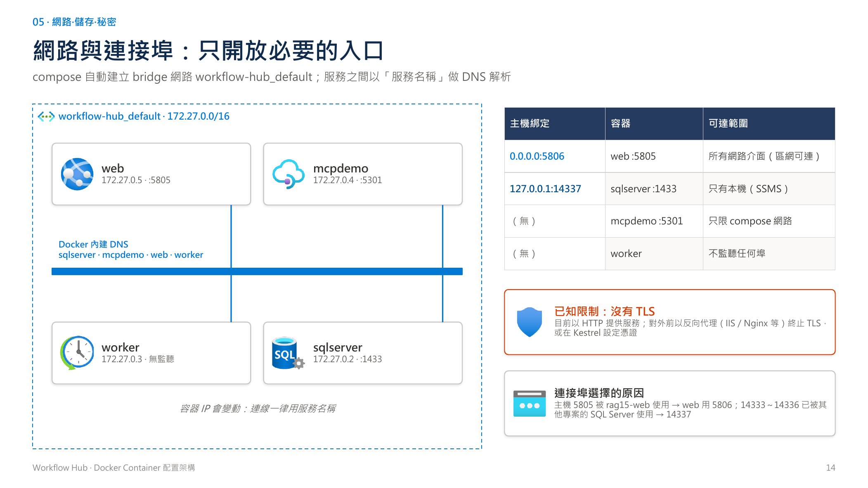Click the page number 14
The height and width of the screenshot is (488, 868).
(x=830, y=468)
